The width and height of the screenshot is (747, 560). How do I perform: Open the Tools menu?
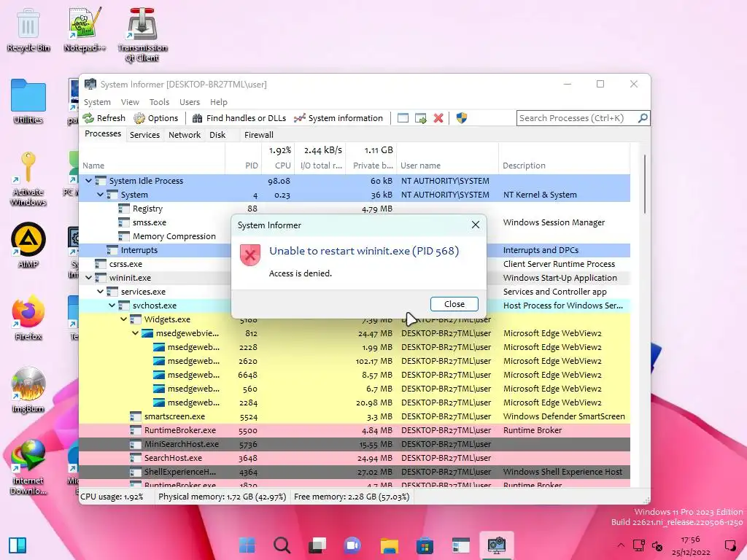159,102
